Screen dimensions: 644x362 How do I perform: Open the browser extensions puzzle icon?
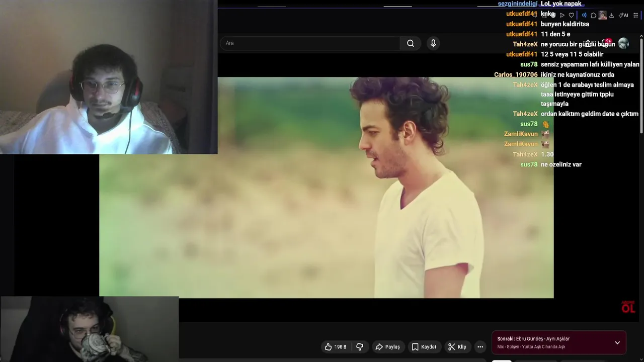(x=593, y=15)
